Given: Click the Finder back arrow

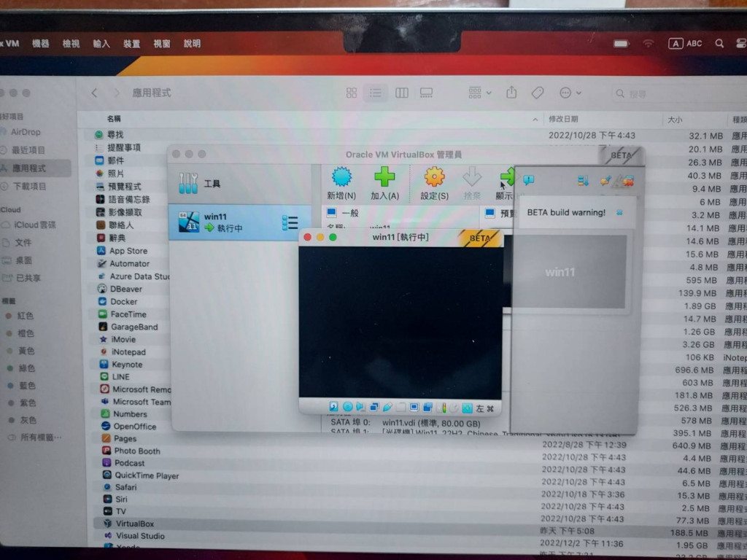Looking at the screenshot, I should click(94, 93).
